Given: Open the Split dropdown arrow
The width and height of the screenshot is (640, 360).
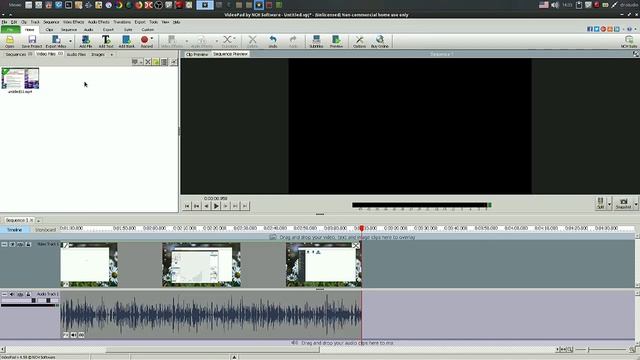Looking at the screenshot, I should (x=609, y=204).
